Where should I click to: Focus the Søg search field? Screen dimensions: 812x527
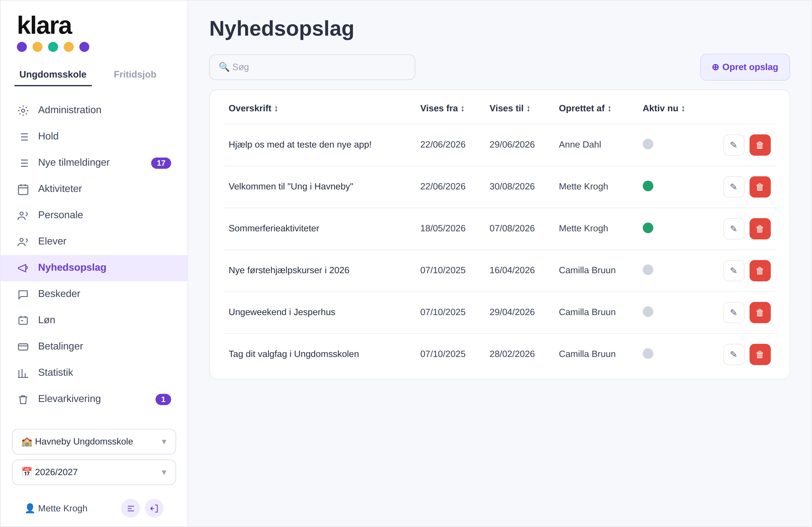(x=312, y=67)
